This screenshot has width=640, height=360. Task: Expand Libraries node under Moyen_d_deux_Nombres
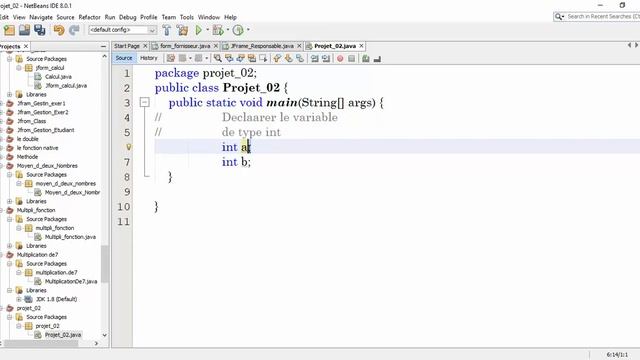pos(10,201)
